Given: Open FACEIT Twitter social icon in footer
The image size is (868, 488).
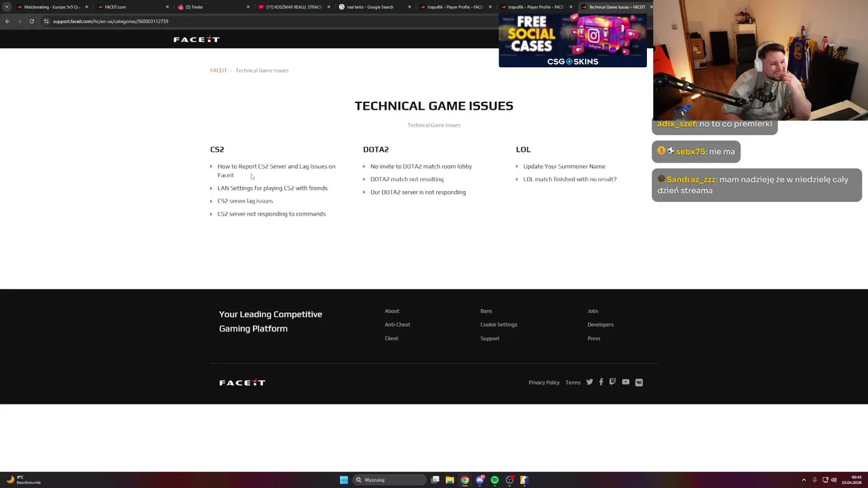Looking at the screenshot, I should [x=589, y=382].
